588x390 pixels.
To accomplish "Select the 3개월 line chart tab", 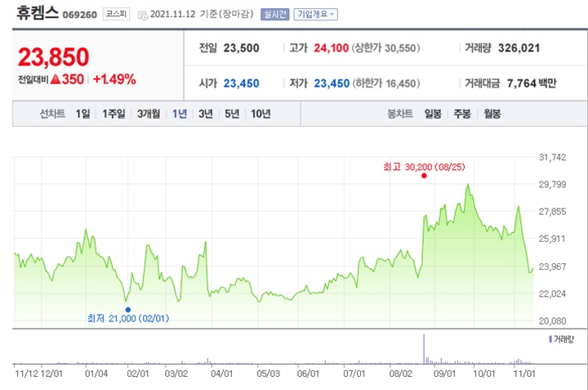I will point(149,114).
